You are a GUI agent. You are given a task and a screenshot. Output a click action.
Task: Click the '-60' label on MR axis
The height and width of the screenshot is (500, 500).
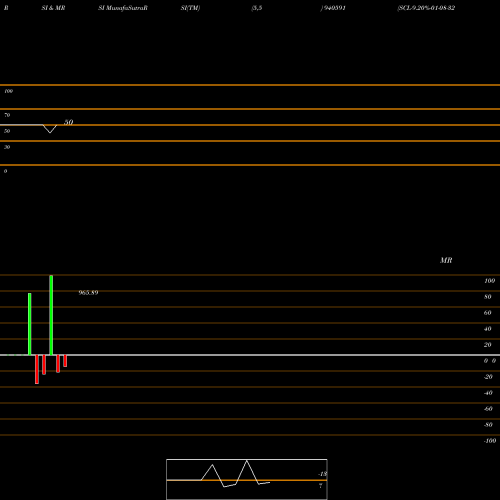click(488, 409)
